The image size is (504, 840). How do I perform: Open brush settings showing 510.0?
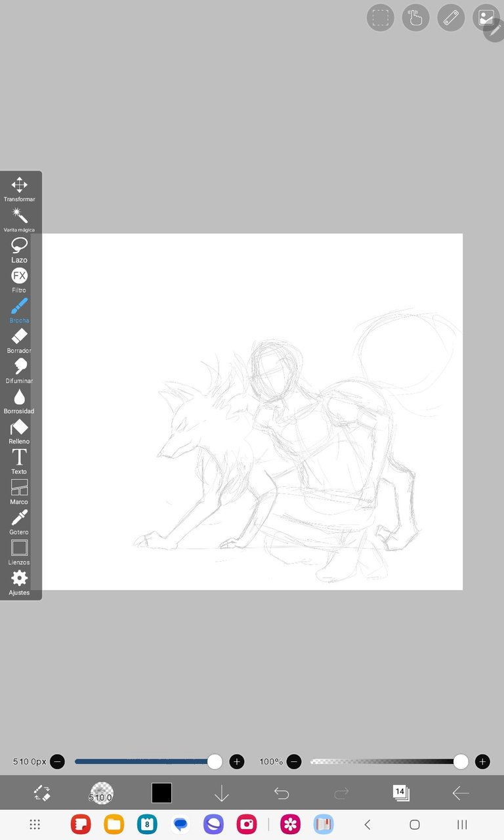tap(102, 793)
